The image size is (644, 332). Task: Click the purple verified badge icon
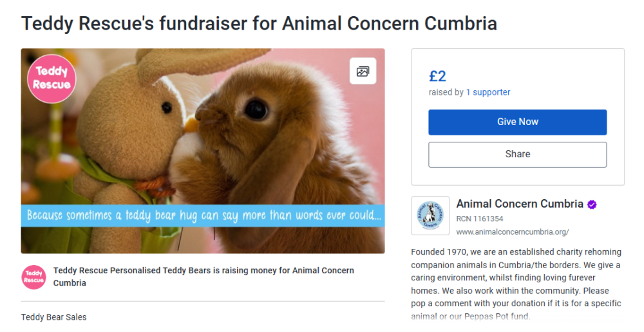point(592,204)
